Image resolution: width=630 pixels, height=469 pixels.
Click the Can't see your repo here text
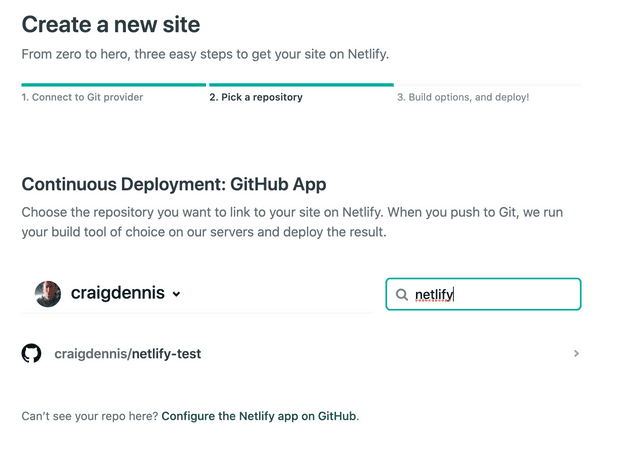[x=90, y=416]
